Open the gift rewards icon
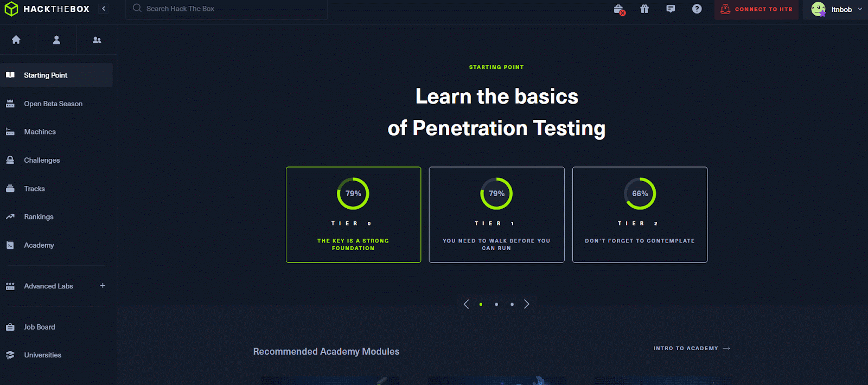 click(x=644, y=9)
